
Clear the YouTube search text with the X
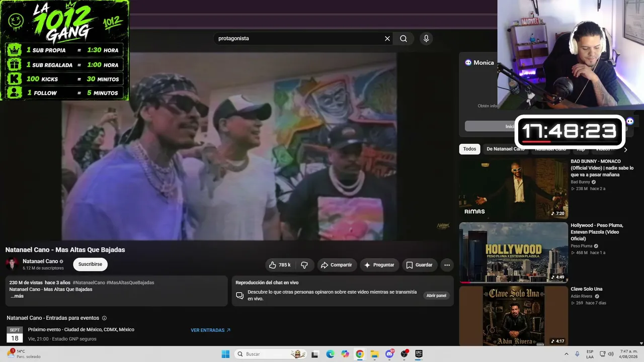[387, 39]
